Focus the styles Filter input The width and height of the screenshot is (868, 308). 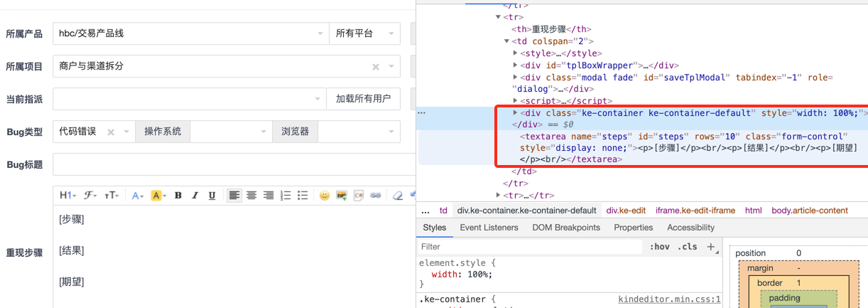click(x=529, y=247)
